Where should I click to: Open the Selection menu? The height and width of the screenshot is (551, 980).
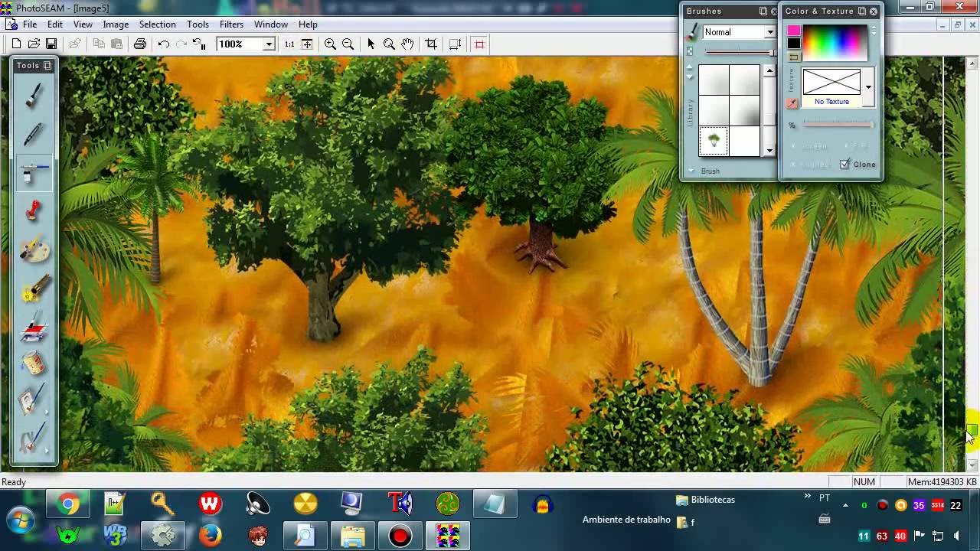tap(158, 24)
